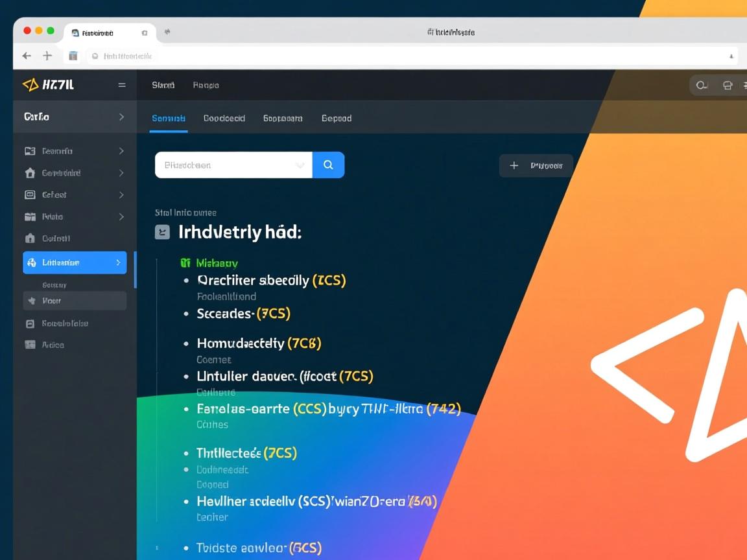Click the back arrow in the browser toolbar
The width and height of the screenshot is (747, 560).
[x=27, y=56]
